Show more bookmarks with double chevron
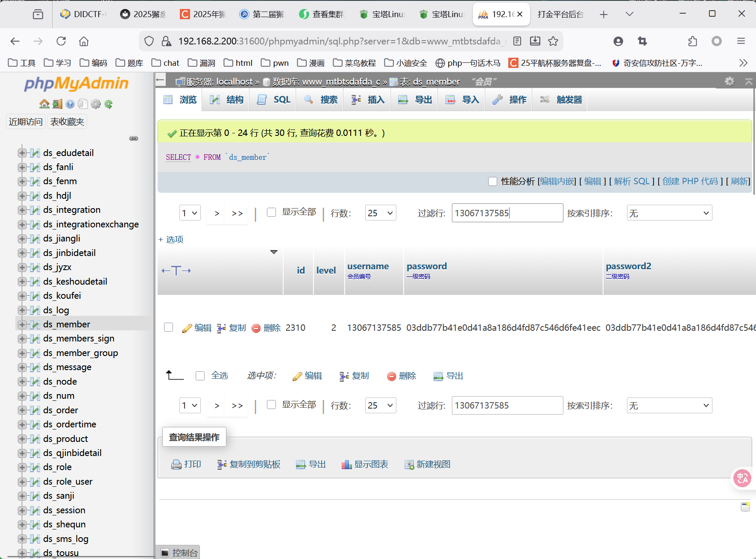 743,63
